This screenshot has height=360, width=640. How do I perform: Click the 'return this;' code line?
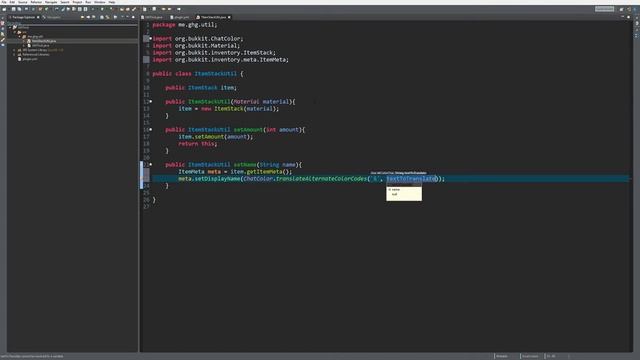[x=198, y=144]
